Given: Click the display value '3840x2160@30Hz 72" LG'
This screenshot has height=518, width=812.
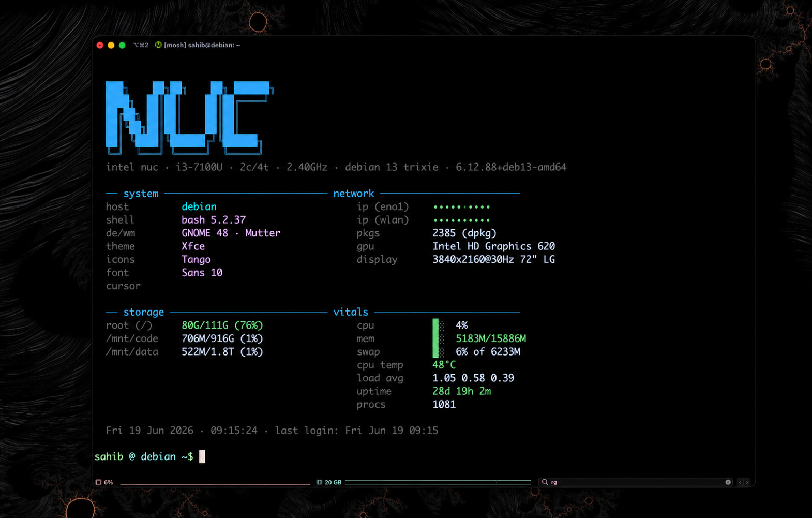Looking at the screenshot, I should 494,259.
